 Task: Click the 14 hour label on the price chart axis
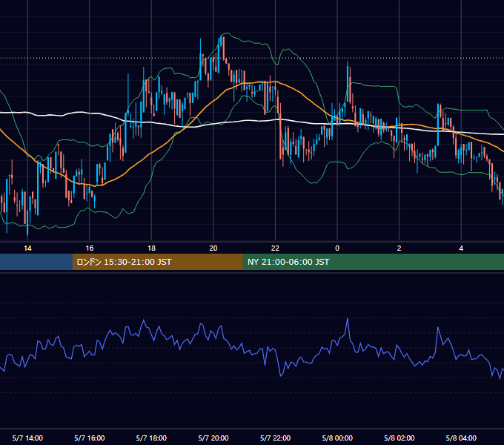tap(27, 248)
